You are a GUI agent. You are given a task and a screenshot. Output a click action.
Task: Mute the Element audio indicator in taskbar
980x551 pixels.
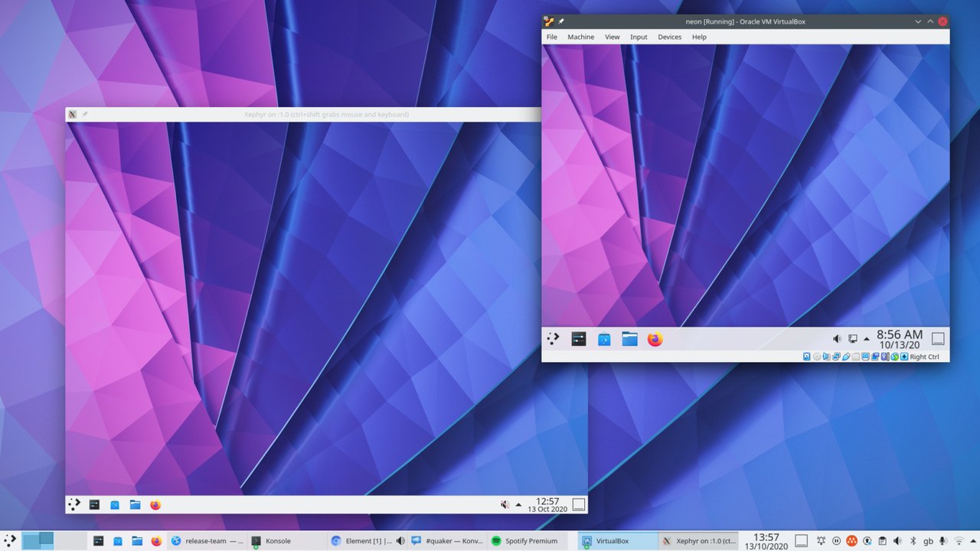point(400,541)
